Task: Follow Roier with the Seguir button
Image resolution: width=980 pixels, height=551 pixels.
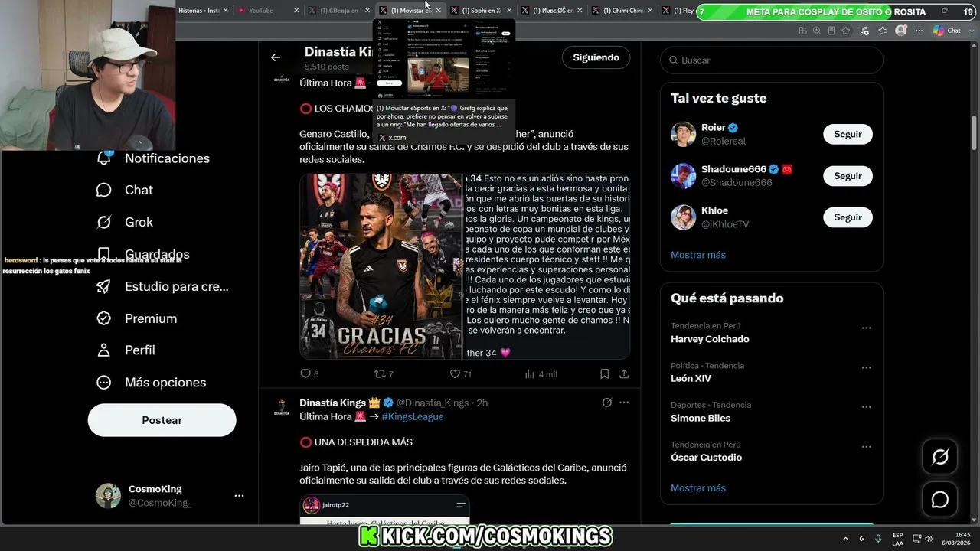Action: pos(848,134)
